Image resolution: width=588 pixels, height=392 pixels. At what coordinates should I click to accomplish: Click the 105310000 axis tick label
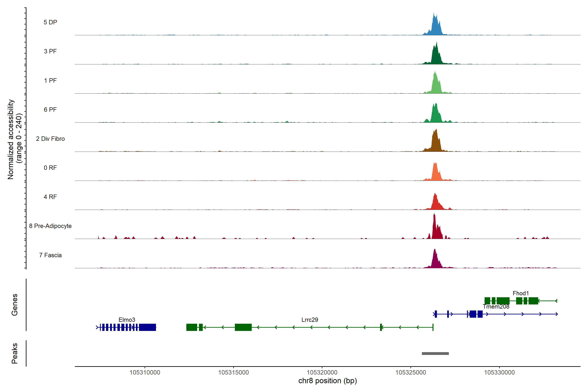pos(145,373)
